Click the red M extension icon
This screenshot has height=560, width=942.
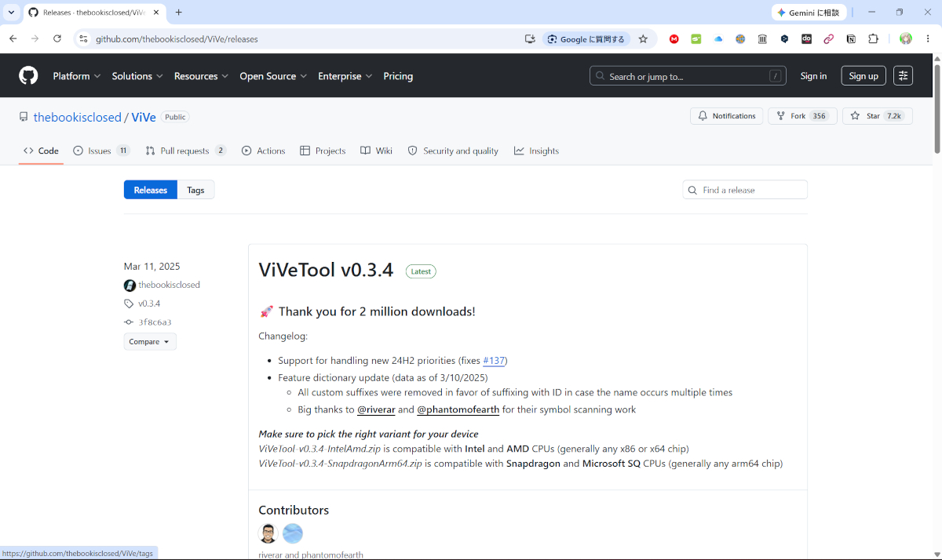point(674,39)
